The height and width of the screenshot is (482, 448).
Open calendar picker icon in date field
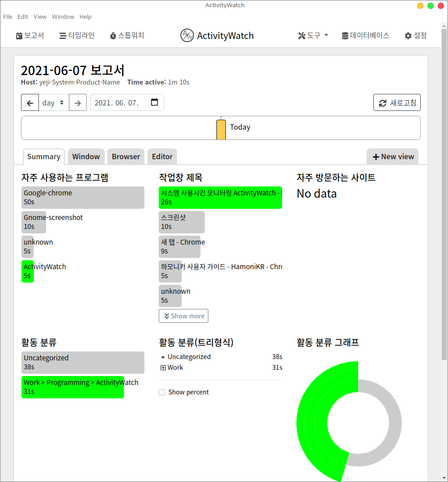point(154,102)
